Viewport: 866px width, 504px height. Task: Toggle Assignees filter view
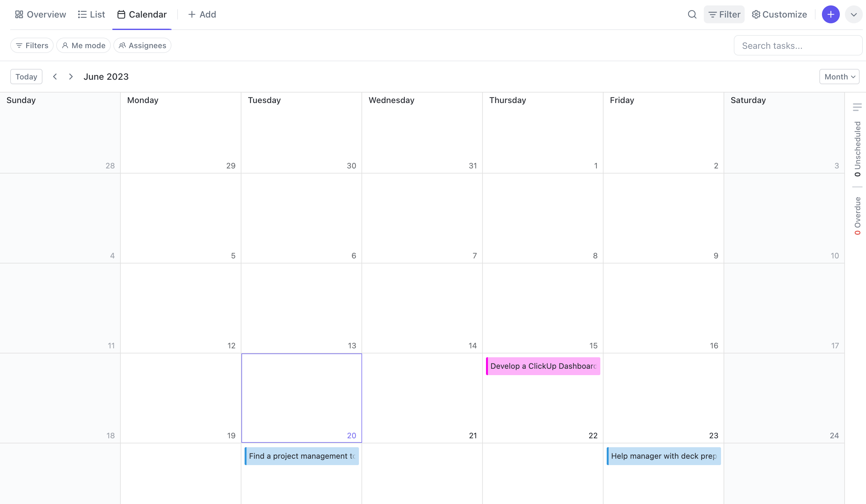pyautogui.click(x=142, y=45)
